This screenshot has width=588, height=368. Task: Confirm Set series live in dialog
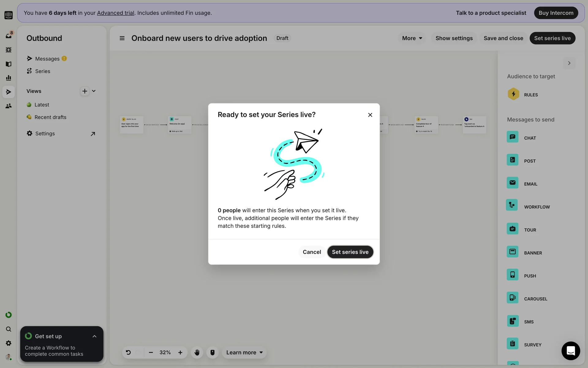350,252
